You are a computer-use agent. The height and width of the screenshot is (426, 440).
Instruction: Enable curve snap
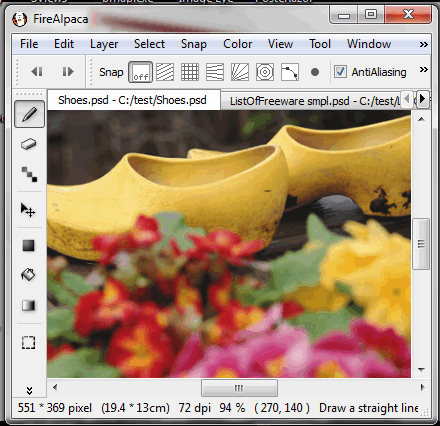290,72
